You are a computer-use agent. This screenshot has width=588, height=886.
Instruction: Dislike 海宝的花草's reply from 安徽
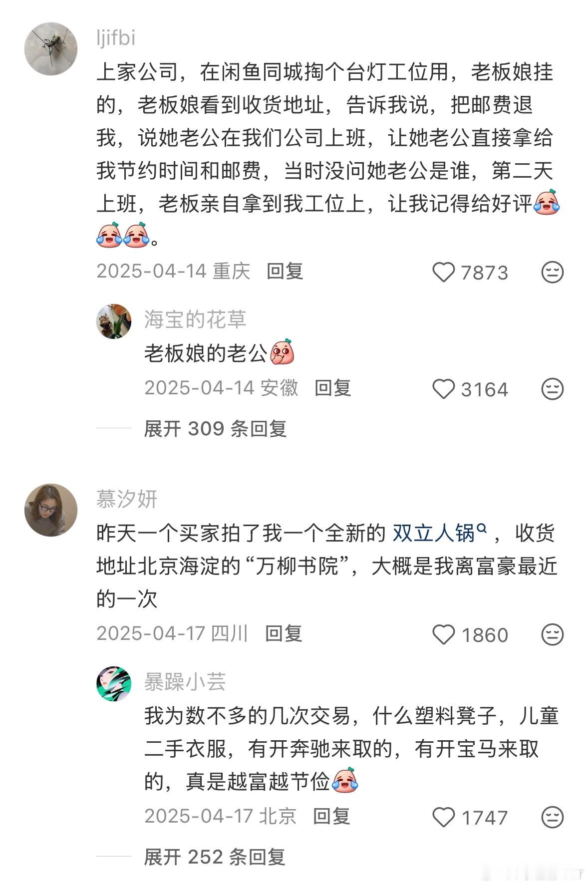(x=552, y=389)
